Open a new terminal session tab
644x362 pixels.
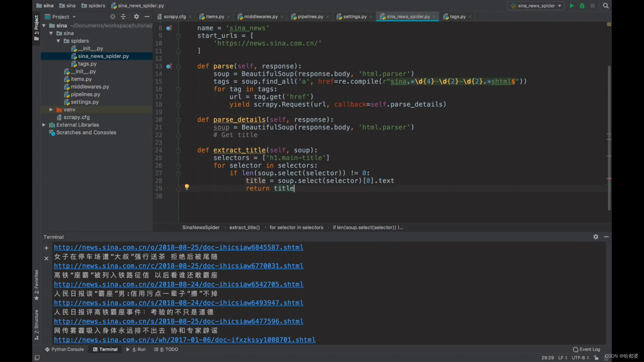coord(46,248)
